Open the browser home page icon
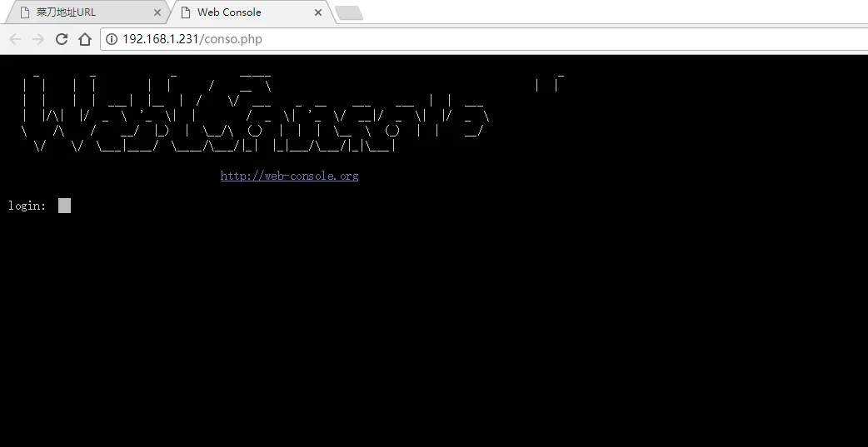Screen dimensions: 868x447 coord(85,39)
